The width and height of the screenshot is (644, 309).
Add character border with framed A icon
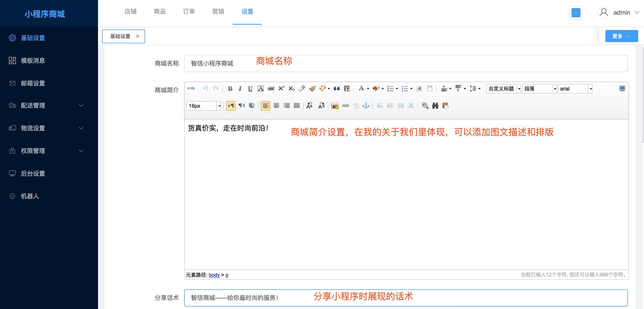point(261,88)
